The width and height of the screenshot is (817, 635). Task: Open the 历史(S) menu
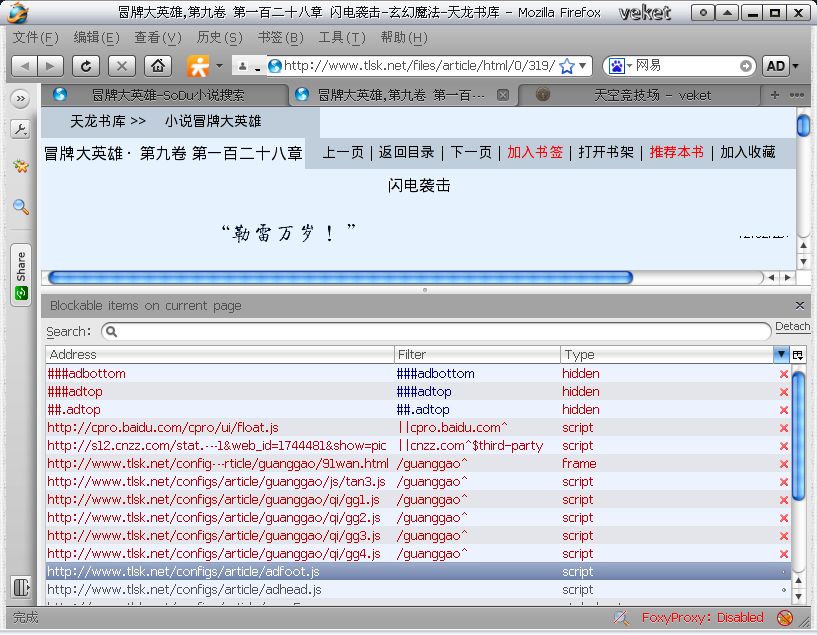point(219,38)
